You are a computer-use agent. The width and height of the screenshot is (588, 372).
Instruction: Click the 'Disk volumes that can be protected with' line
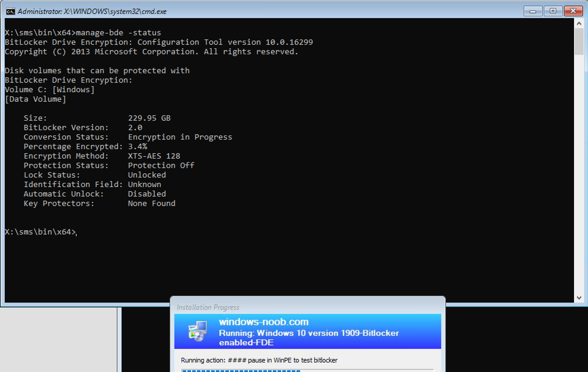[97, 71]
